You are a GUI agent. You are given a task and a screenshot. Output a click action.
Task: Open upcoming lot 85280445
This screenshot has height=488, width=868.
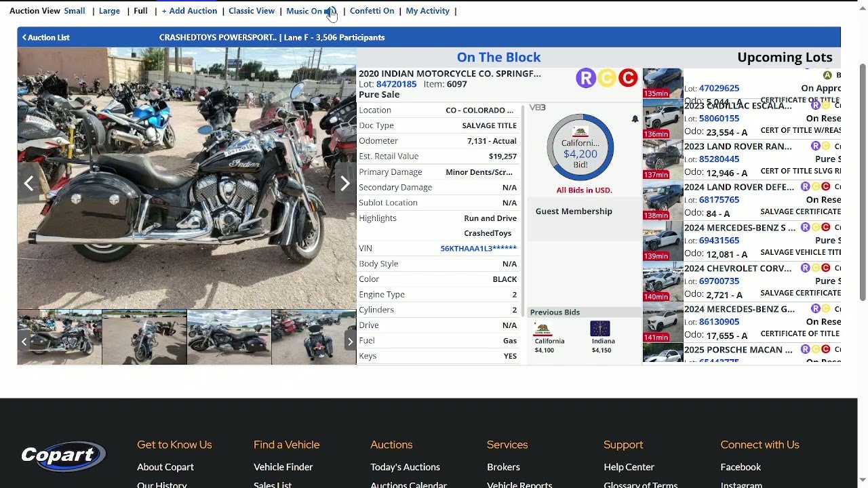[719, 159]
